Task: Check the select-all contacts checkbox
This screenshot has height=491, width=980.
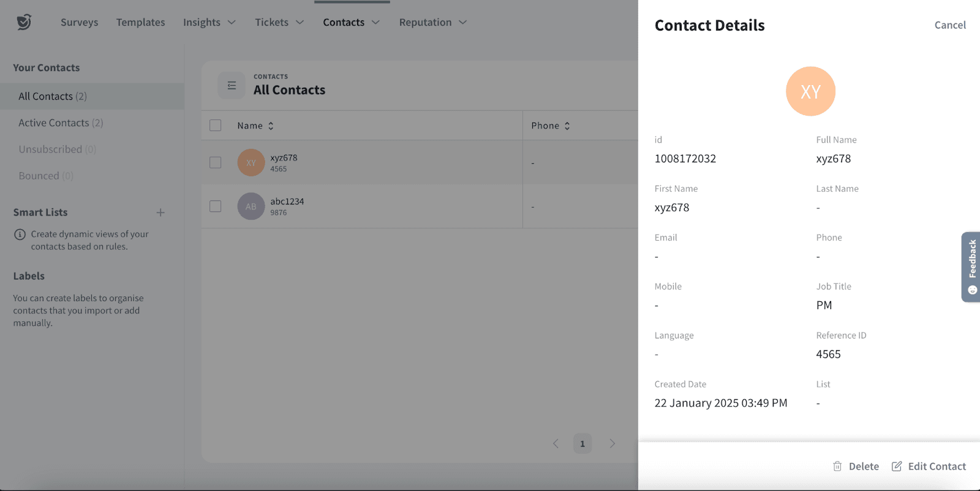Action: coord(216,126)
